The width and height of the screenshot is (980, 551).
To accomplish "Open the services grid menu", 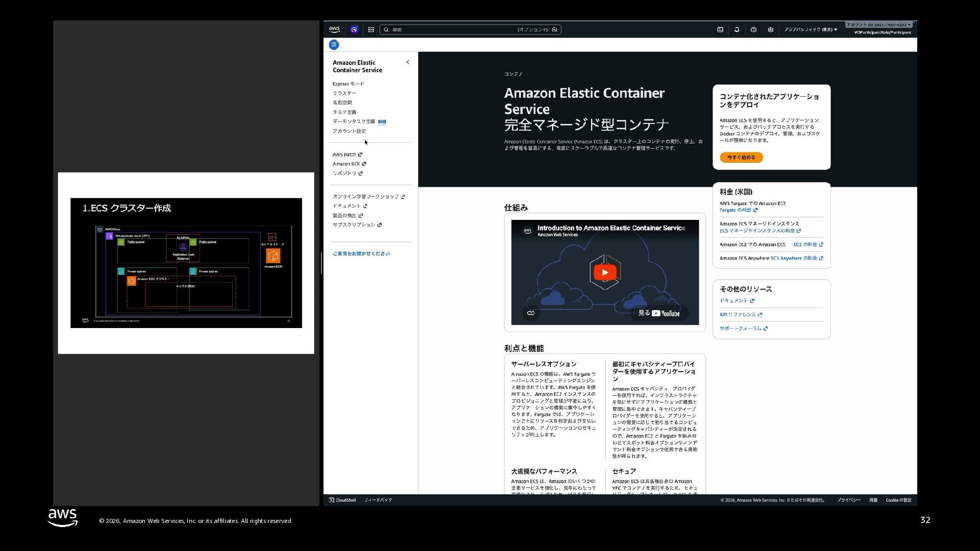I will click(371, 30).
